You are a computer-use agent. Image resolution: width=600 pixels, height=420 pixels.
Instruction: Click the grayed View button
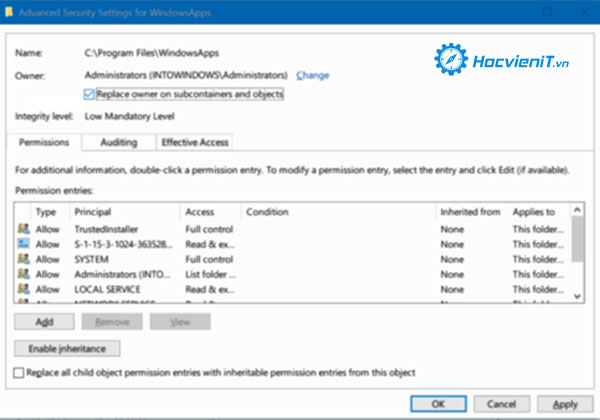[180, 322]
